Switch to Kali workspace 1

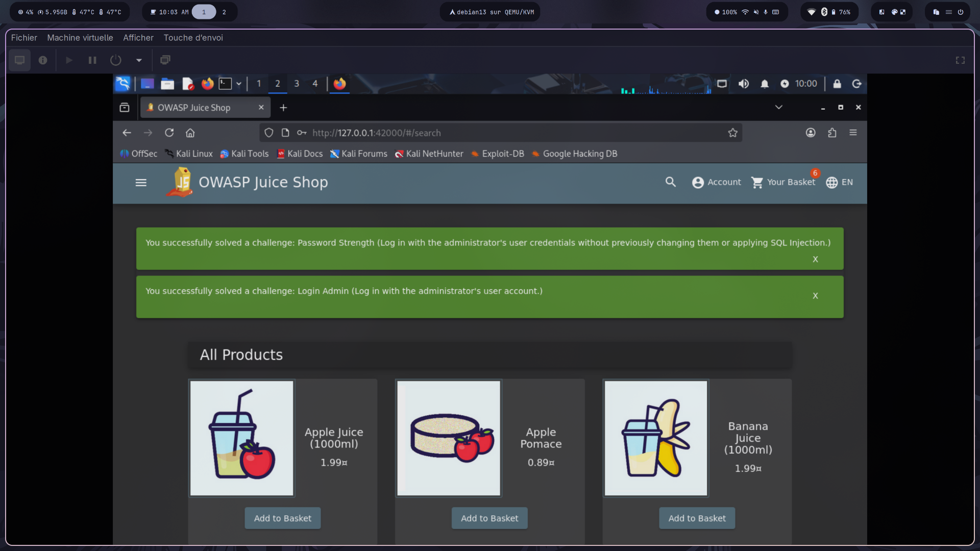tap(259, 84)
